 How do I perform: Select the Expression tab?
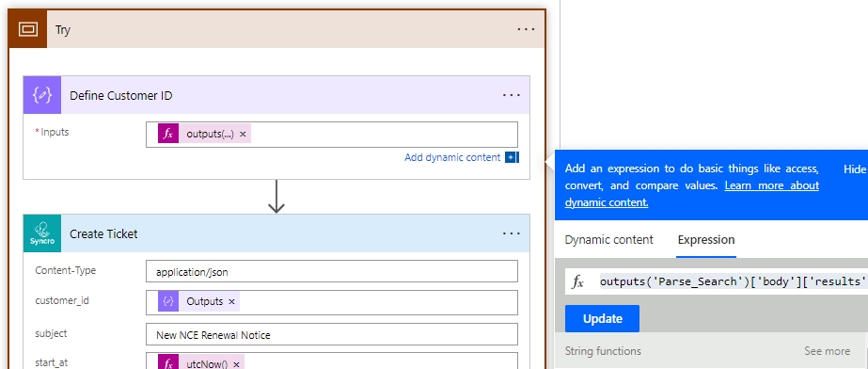[706, 240]
